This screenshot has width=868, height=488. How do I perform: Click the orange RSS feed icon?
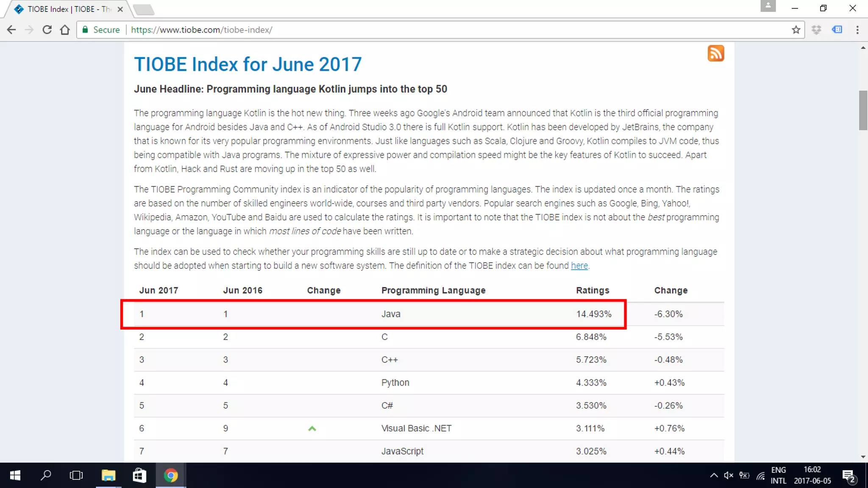(x=715, y=53)
